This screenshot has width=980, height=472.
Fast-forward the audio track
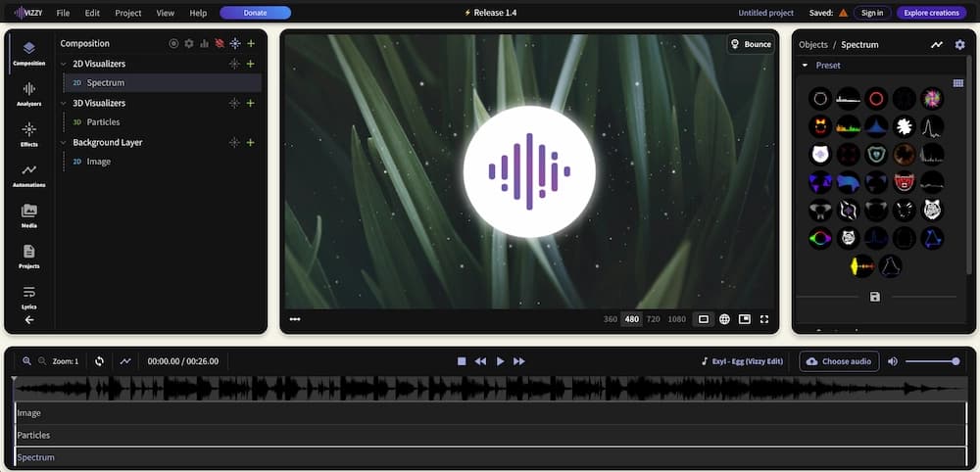tap(518, 361)
